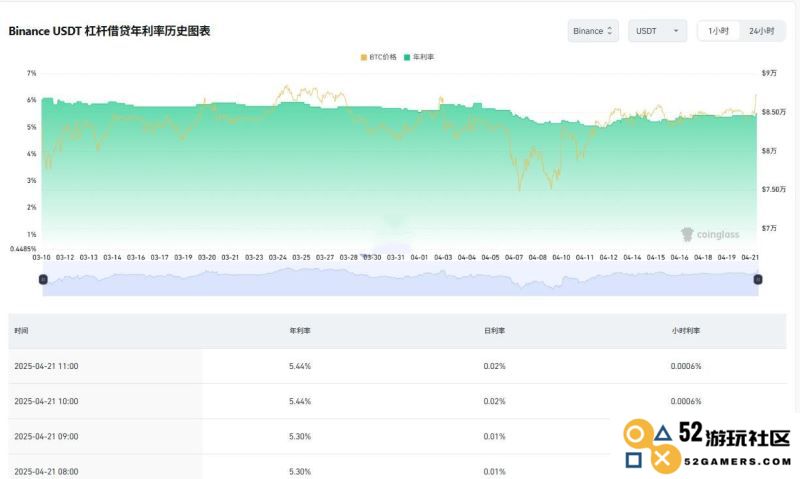Switch to the 24小时 interval tab
Viewport: 800px width, 479px height.
point(761,31)
